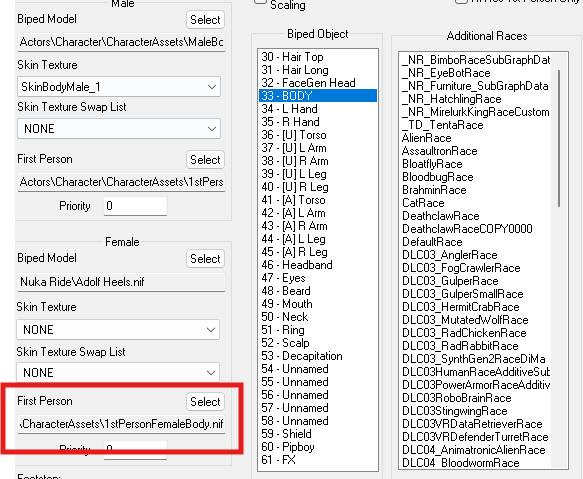Select 51 - Ring biped object
The height and width of the screenshot is (479, 583).
pyautogui.click(x=318, y=330)
